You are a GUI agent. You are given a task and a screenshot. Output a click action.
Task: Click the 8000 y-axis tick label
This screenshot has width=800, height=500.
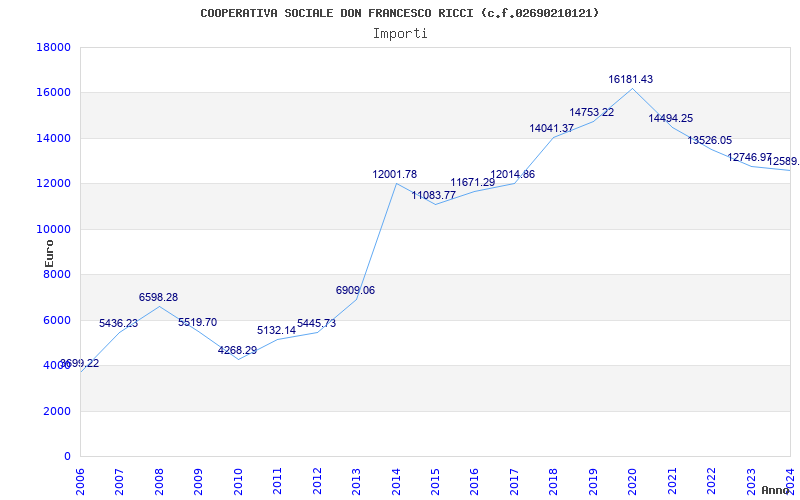pyautogui.click(x=57, y=274)
